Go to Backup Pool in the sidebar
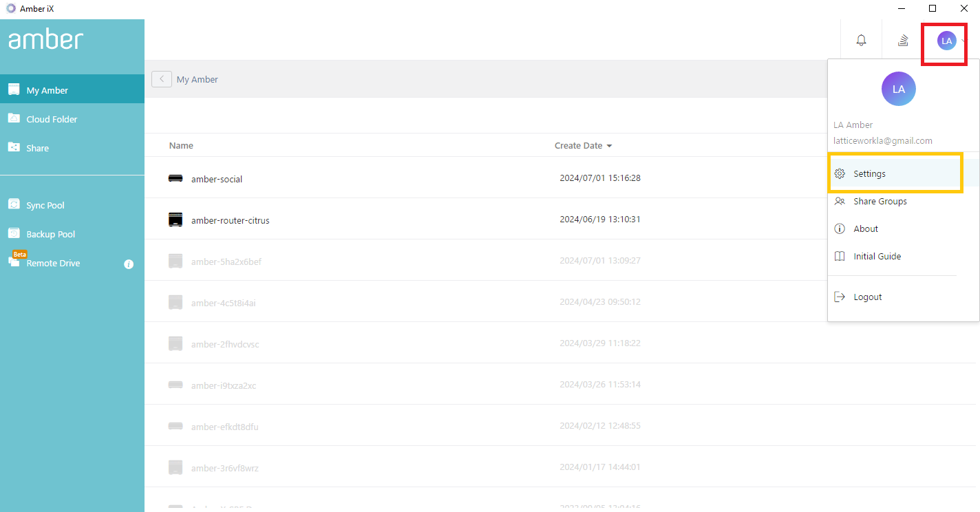 tap(72, 233)
